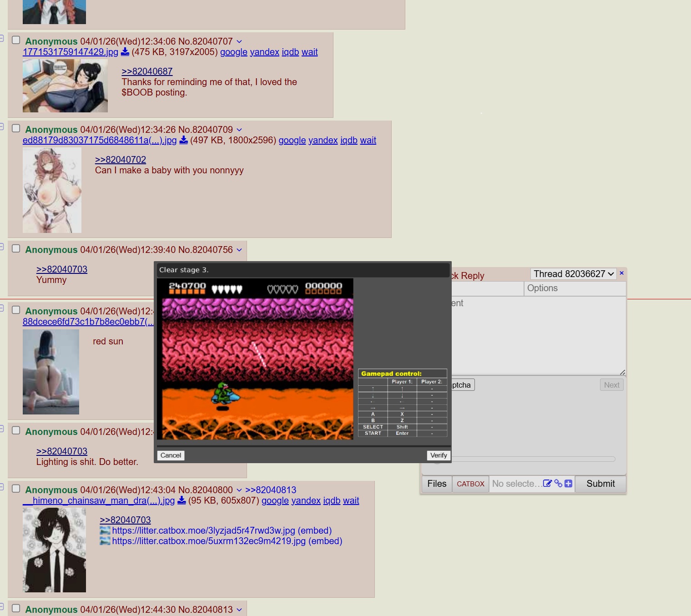Viewport: 691px width, 616px height.
Task: Open the Thread 82036627 dropdown
Action: coord(574,274)
